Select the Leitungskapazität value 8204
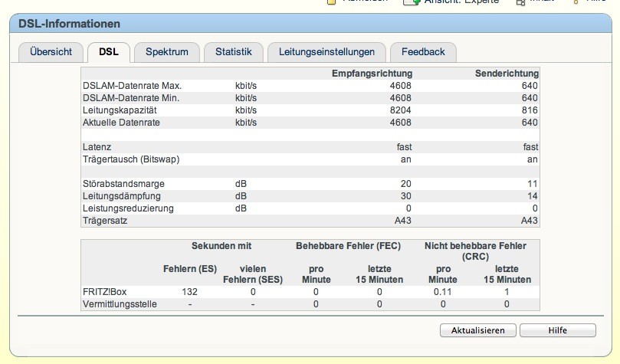 [401, 110]
